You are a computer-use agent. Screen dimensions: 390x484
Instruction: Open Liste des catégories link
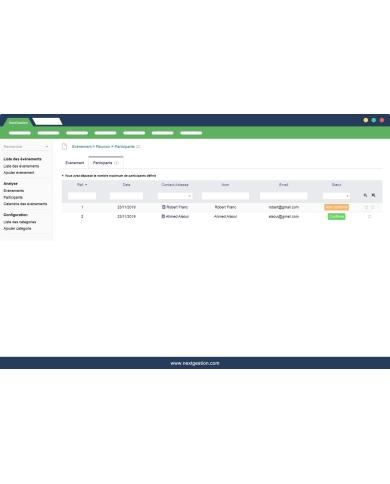click(x=20, y=222)
